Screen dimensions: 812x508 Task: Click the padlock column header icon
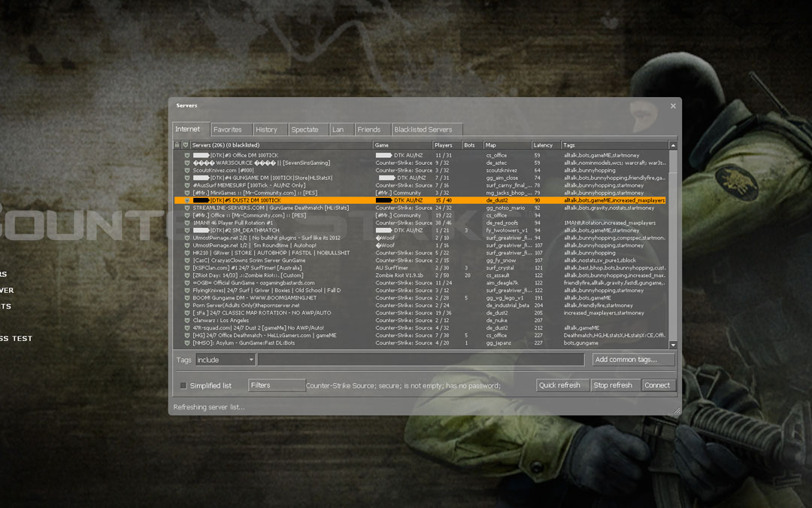177,145
